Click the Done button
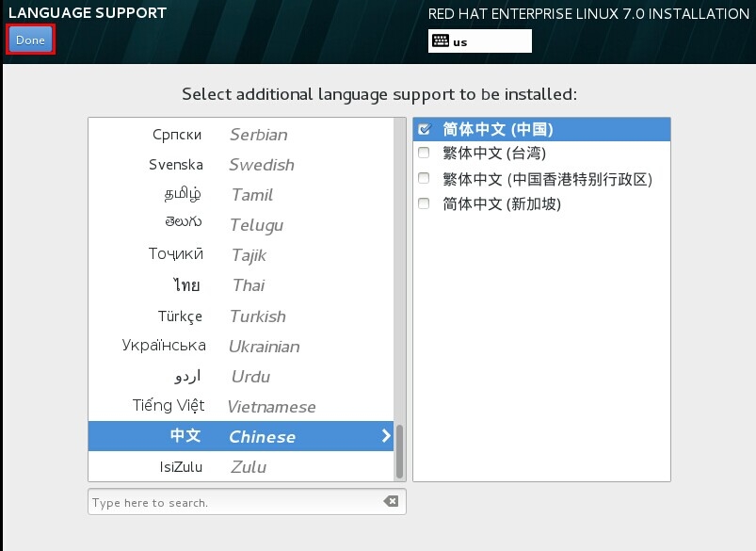The image size is (756, 551). pos(30,40)
